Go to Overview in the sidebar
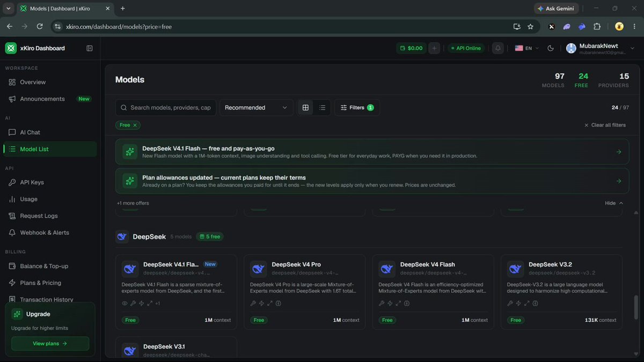This screenshot has width=644, height=362. pos(50,82)
